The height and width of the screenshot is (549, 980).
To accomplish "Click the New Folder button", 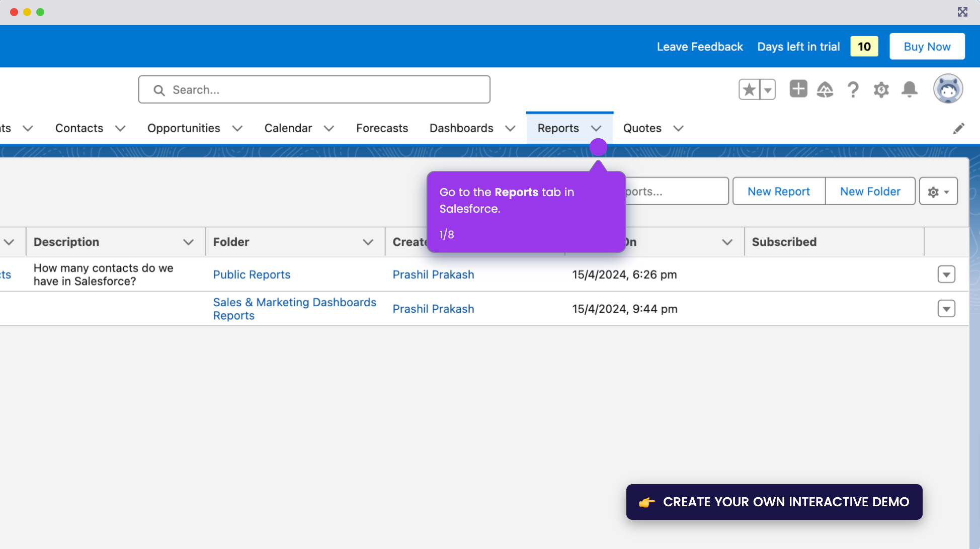I will [870, 192].
